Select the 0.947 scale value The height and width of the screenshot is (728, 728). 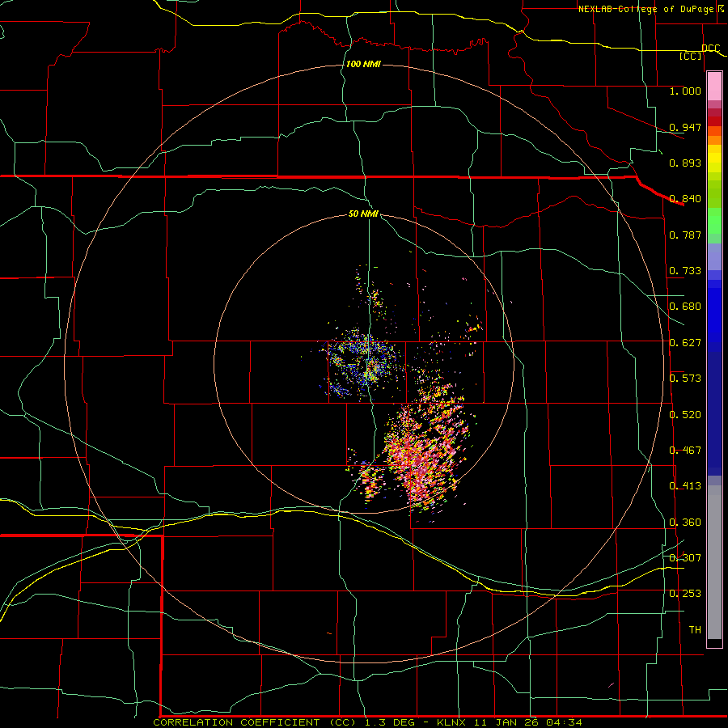685,127
